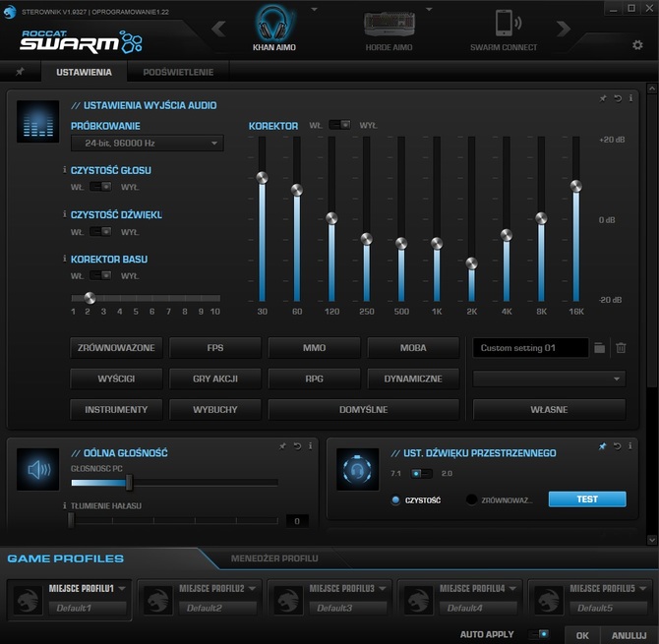This screenshot has width=659, height=644.
Task: Expand the Miejsce Profilu4 dropdown arrow
Action: (x=512, y=589)
